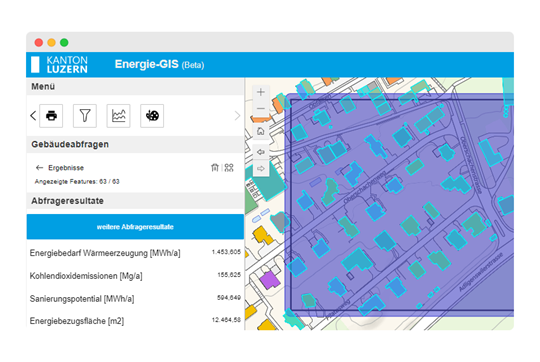The image size is (540, 362).
Task: Select Kohlendioxidemissionen [Mg/a] row label
Action: coord(86,276)
